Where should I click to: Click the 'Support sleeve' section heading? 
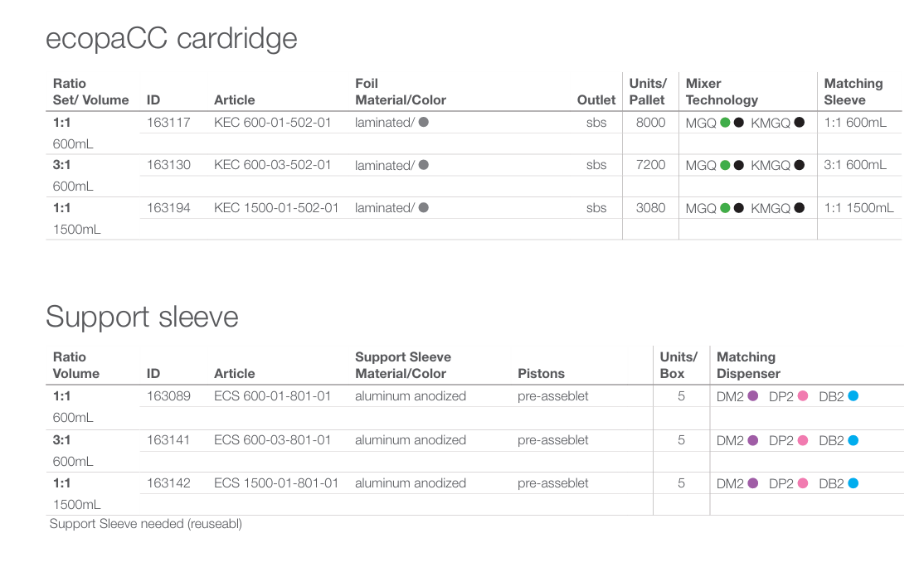pyautogui.click(x=142, y=317)
